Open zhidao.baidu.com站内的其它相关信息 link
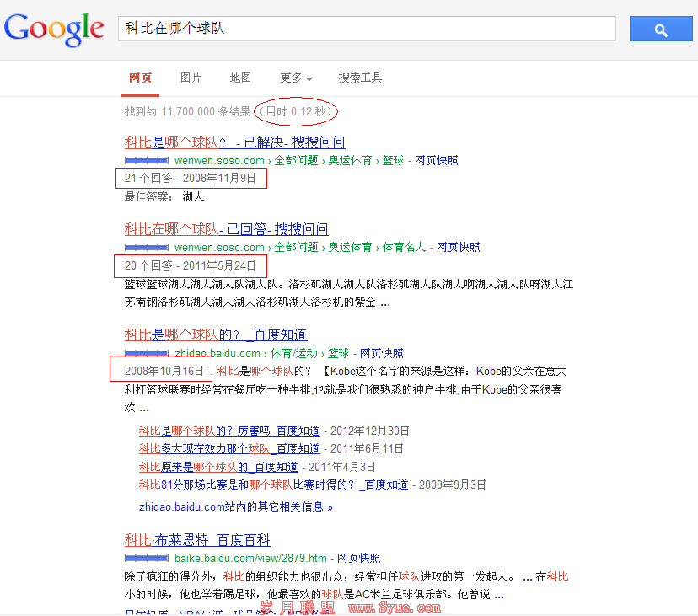698x616 pixels. point(236,507)
